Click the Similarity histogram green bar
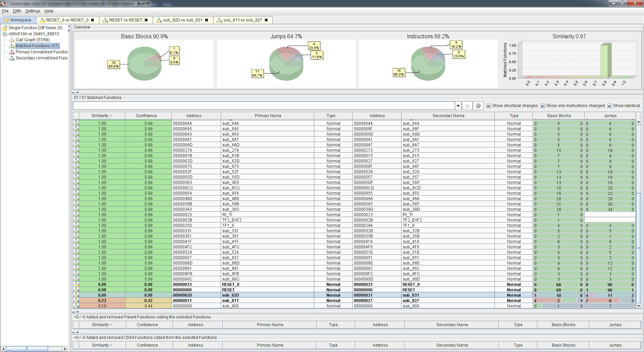The width and height of the screenshot is (644, 352). [605, 61]
